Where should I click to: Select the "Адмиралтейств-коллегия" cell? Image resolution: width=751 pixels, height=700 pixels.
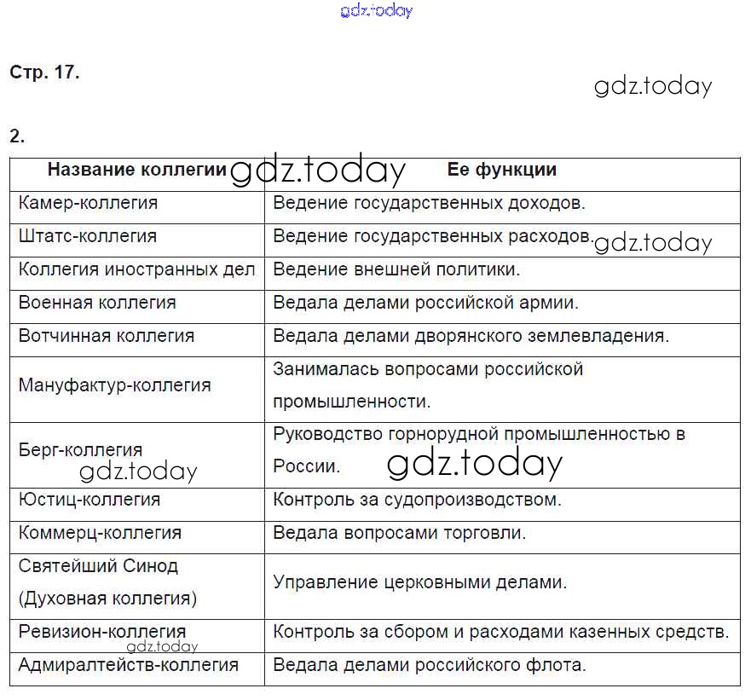point(129,665)
